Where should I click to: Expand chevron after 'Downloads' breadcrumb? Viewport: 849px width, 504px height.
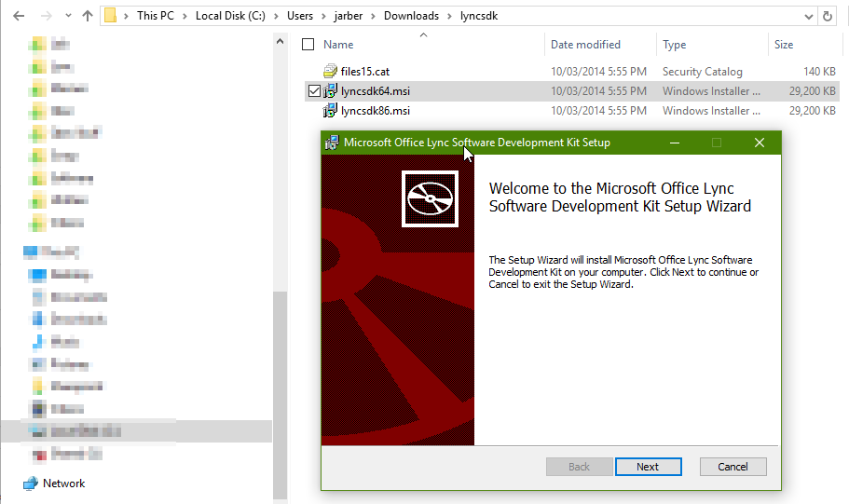(449, 16)
